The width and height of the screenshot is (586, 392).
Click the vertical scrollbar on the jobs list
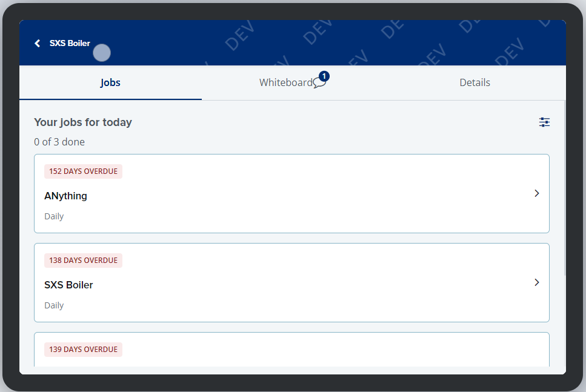point(565,188)
